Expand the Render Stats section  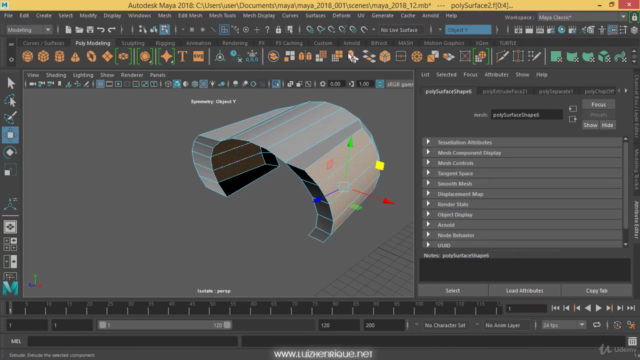point(522,204)
